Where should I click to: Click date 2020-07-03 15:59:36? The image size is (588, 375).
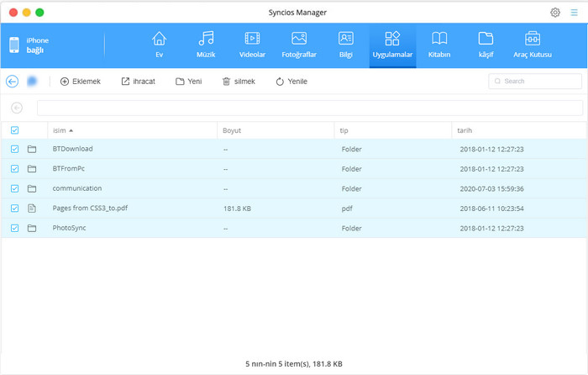pyautogui.click(x=491, y=189)
